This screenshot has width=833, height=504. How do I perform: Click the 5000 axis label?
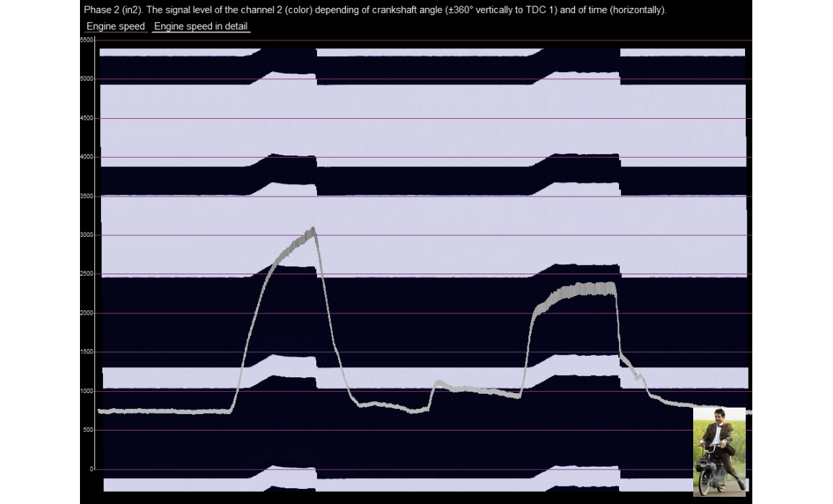tap(86, 79)
